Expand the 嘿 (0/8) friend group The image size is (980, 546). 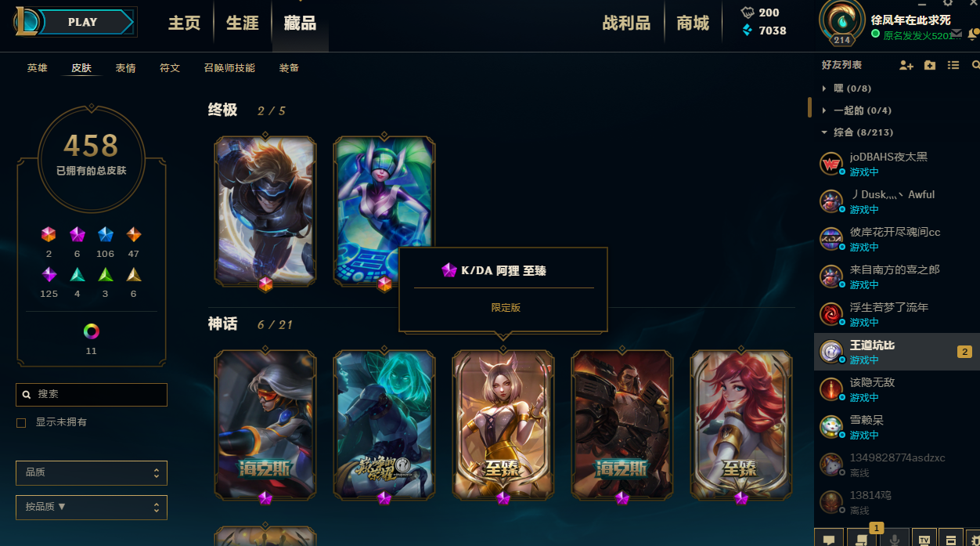click(x=824, y=89)
